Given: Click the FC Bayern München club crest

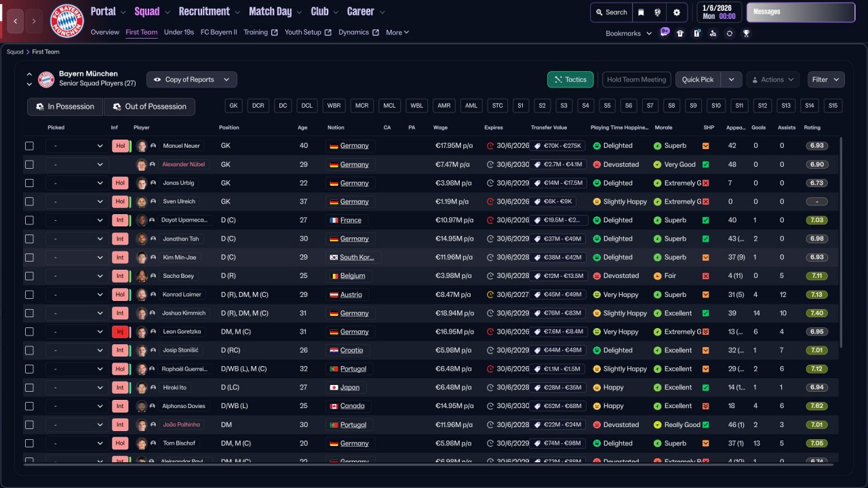Looking at the screenshot, I should tap(67, 21).
